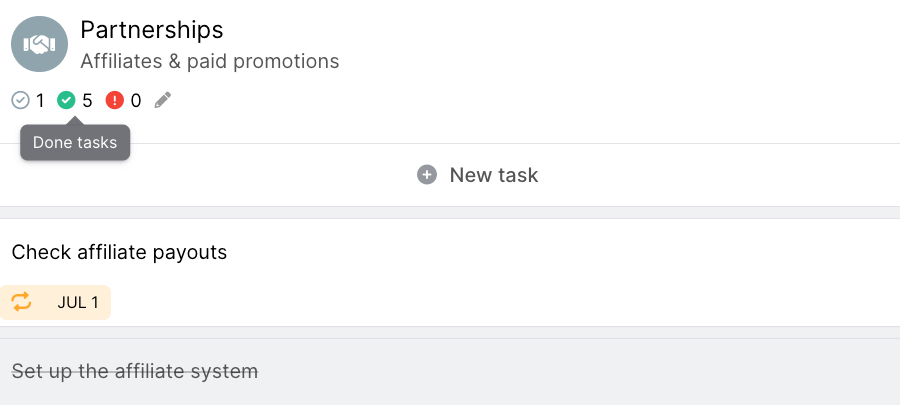Open the completed Set up the affiliate system task
The width and height of the screenshot is (900, 405).
tap(135, 371)
